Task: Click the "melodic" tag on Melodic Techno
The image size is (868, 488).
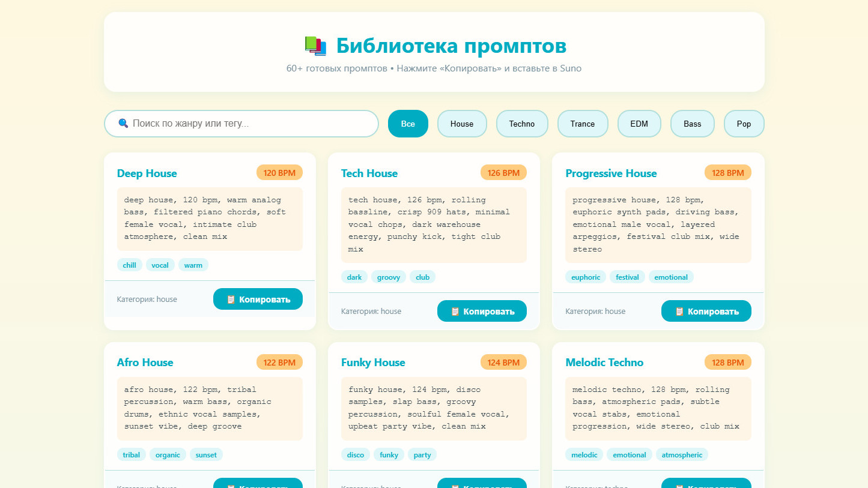Action: point(584,454)
